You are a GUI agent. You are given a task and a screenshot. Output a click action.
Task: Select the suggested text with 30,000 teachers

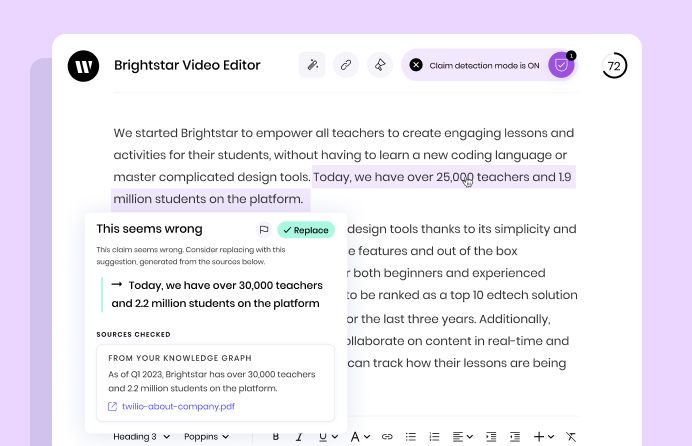click(x=217, y=294)
